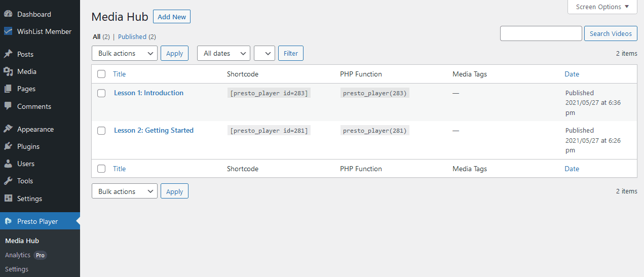Select the Lesson 2: Getting Started checkbox

click(x=101, y=131)
